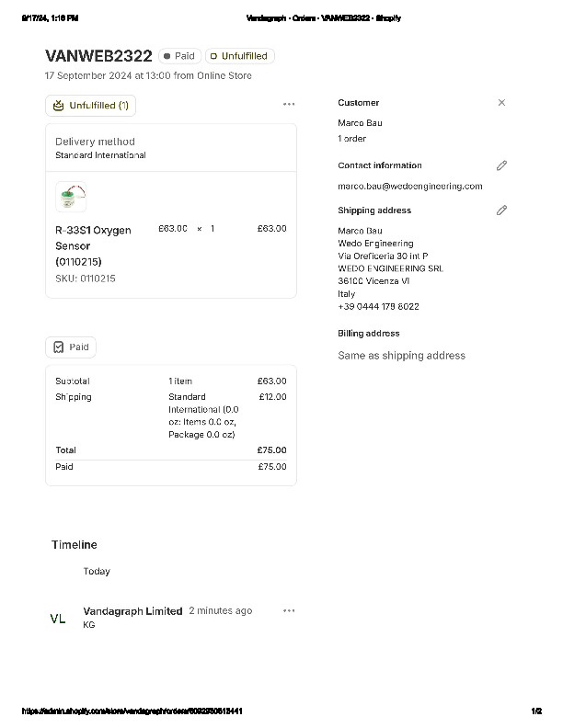The width and height of the screenshot is (563, 728).
Task: Click the admin.shopify.com URL in the page footer
Action: (x=132, y=711)
